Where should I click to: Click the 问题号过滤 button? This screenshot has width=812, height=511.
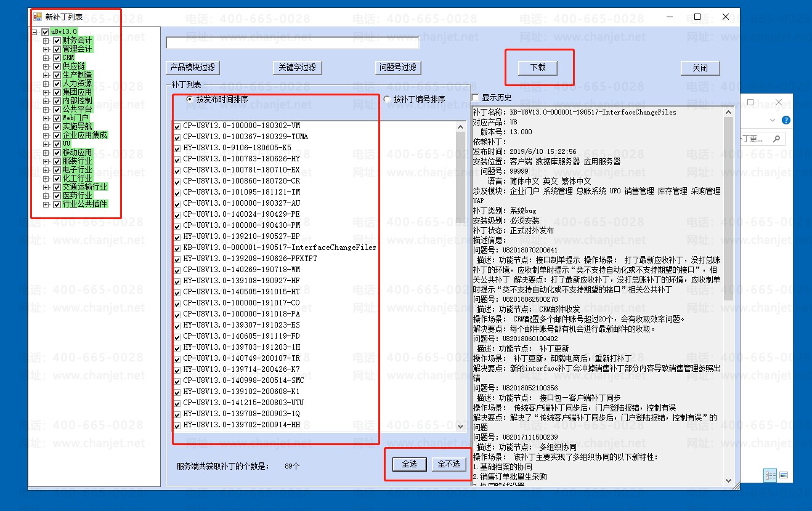(x=398, y=68)
